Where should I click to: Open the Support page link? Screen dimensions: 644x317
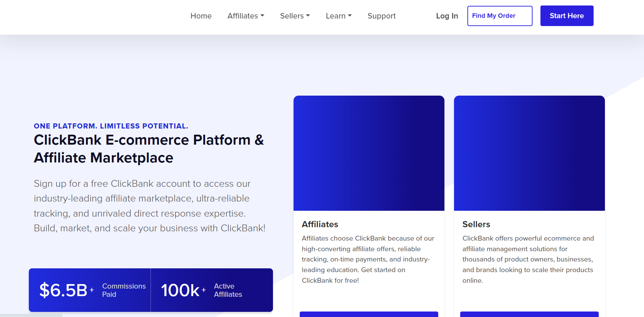point(382,16)
